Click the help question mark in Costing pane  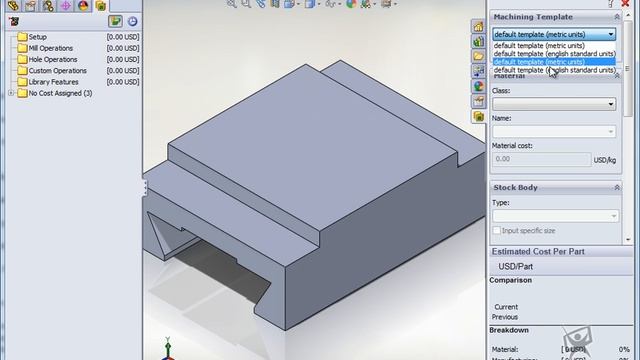coord(611,4)
